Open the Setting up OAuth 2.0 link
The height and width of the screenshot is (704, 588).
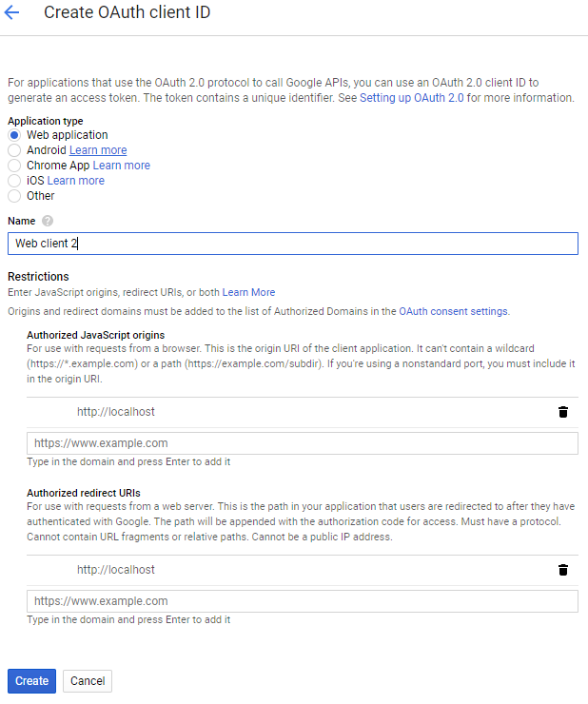[411, 98]
